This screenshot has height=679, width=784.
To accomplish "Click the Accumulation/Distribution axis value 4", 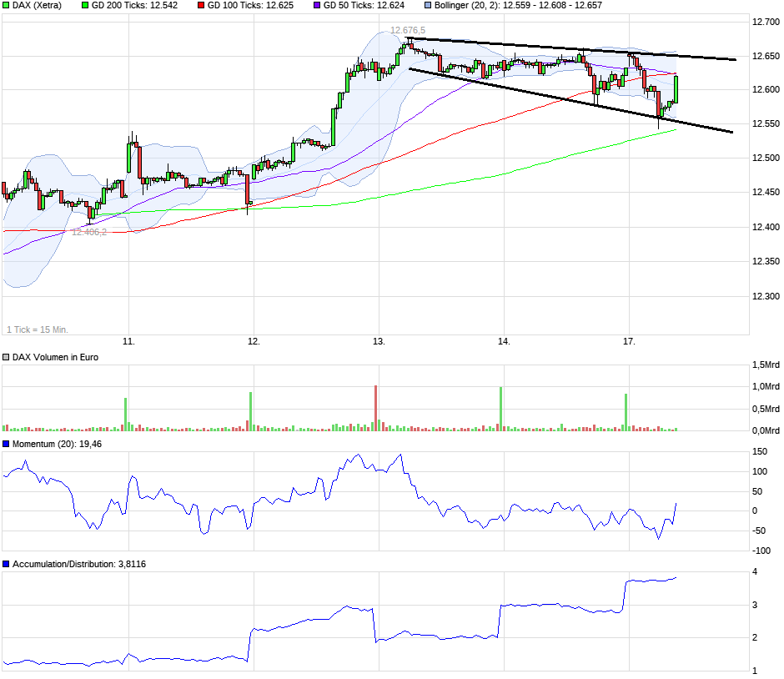I will tap(755, 571).
